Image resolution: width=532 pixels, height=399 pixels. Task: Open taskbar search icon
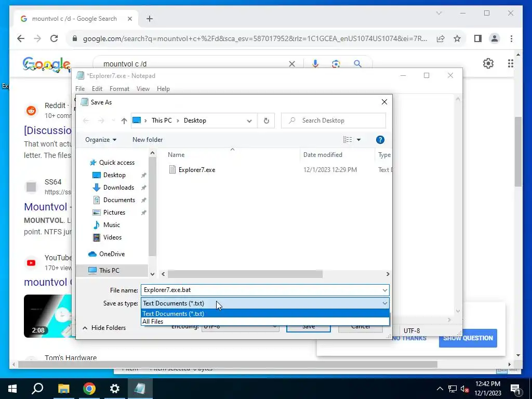(x=37, y=389)
